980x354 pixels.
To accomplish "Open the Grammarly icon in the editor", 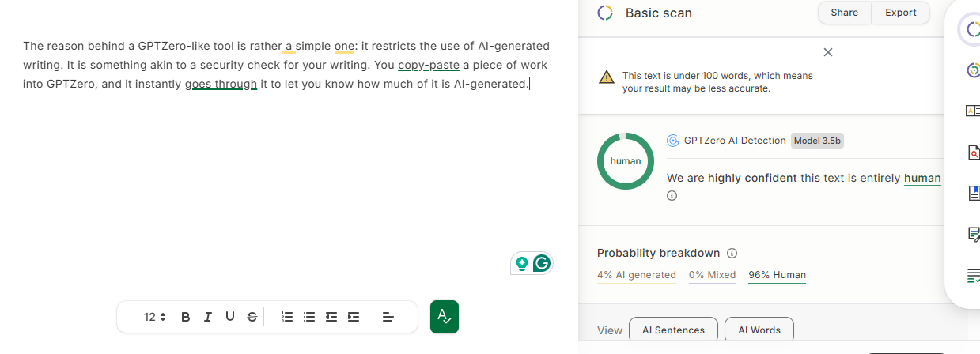I will pos(542,263).
